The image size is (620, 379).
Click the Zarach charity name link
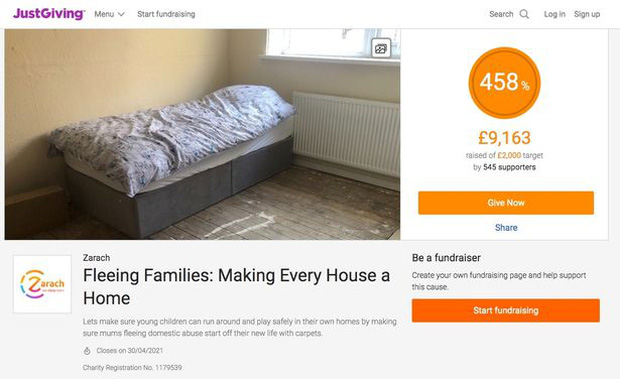coord(96,258)
